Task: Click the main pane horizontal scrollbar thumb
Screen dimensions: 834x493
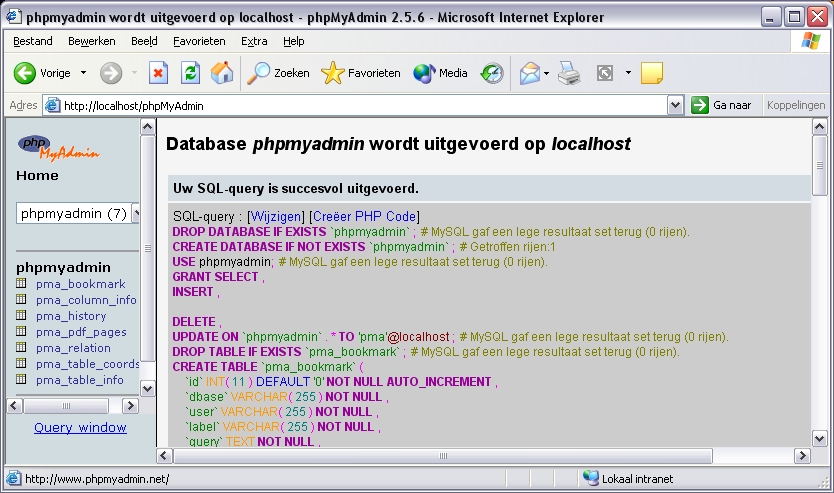Action: click(x=443, y=456)
